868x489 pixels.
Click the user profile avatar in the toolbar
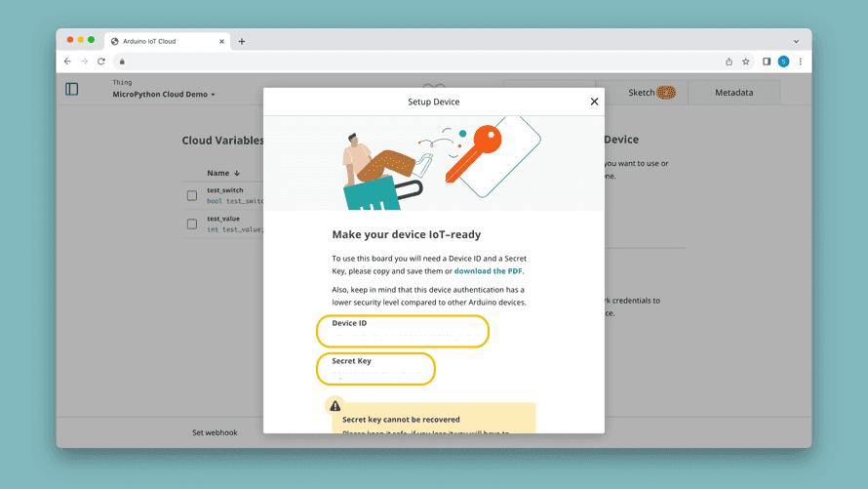[783, 61]
